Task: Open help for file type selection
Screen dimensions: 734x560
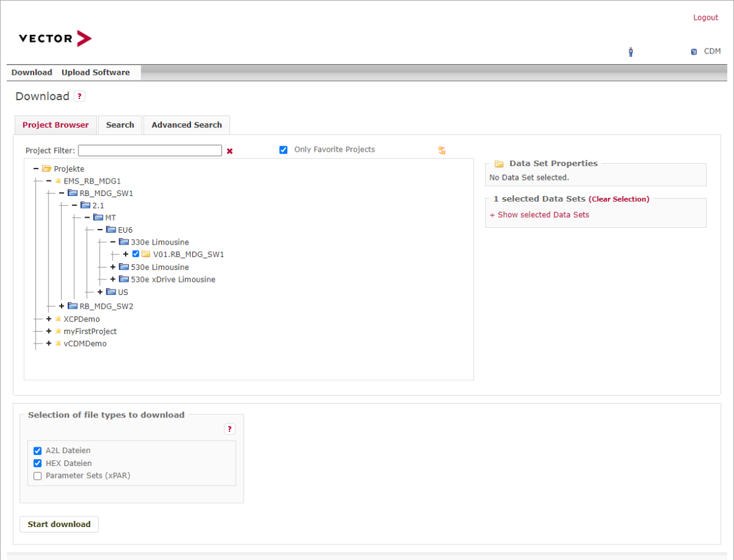Action: pos(230,429)
